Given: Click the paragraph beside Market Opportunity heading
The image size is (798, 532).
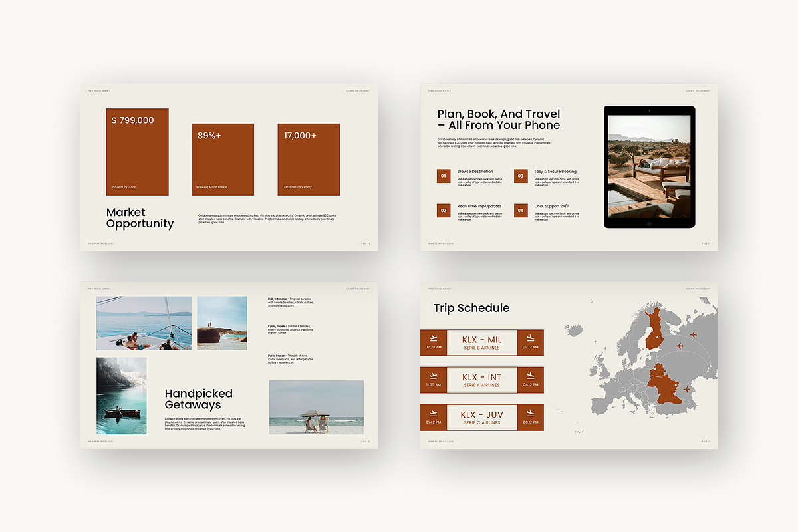Looking at the screenshot, I should click(x=267, y=219).
